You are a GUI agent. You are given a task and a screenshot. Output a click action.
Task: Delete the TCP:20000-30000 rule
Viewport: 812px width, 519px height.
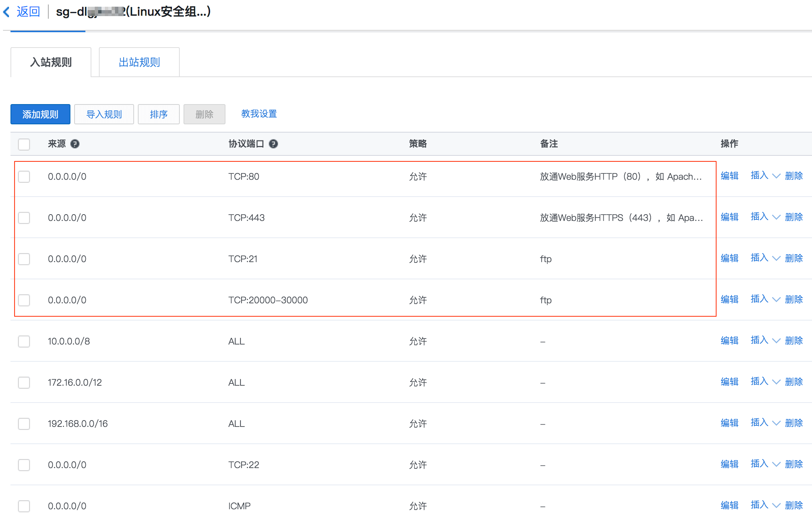794,299
